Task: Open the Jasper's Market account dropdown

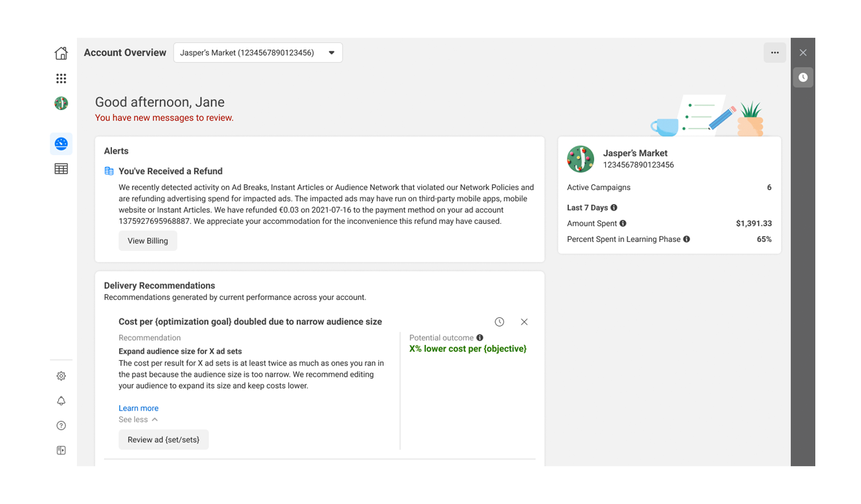Action: click(258, 53)
